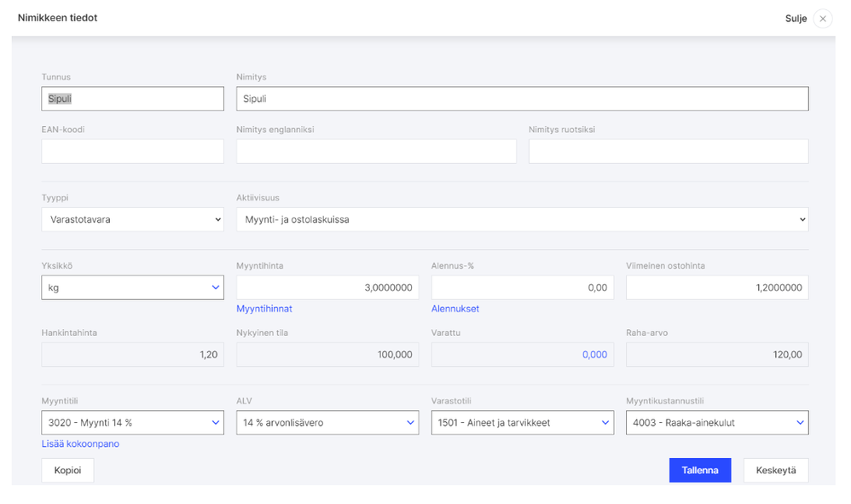Click into the Tunnus field

click(x=132, y=99)
